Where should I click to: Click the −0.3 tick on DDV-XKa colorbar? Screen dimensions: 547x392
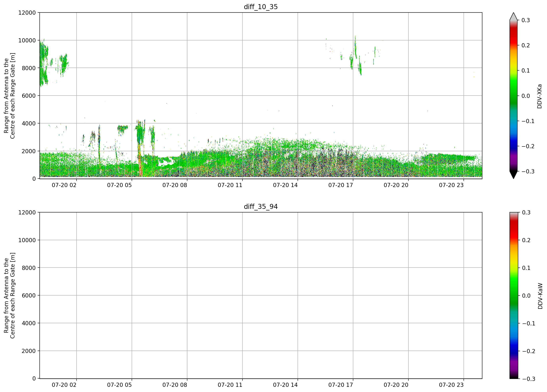tap(528, 171)
